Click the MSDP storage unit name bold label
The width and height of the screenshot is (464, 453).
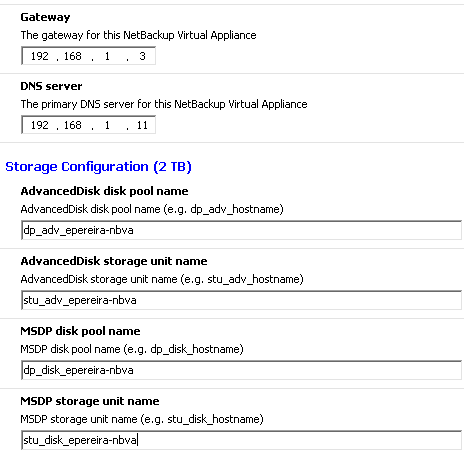point(90,401)
